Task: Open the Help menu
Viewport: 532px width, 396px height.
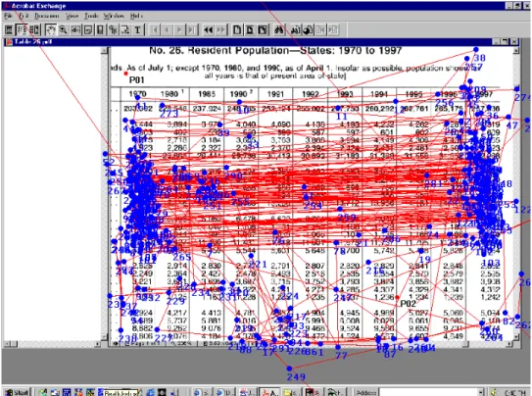Action: click(136, 16)
